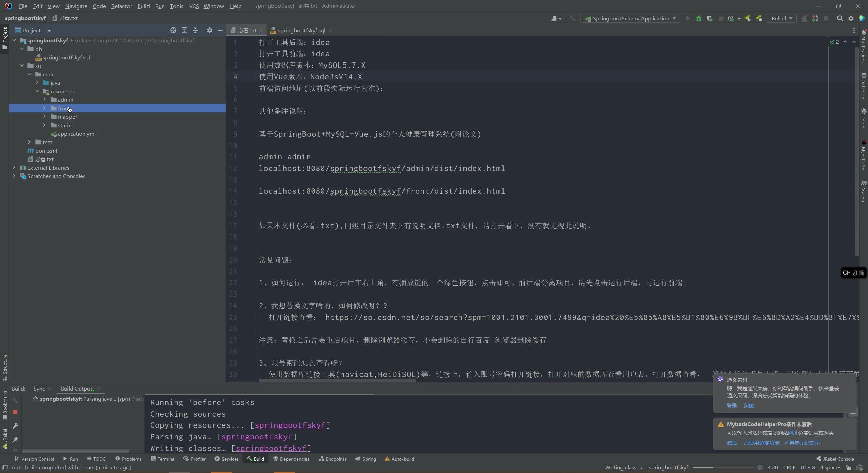Collapse all nodes in the Project tree
Screen dimensions: 868x473
click(195, 30)
